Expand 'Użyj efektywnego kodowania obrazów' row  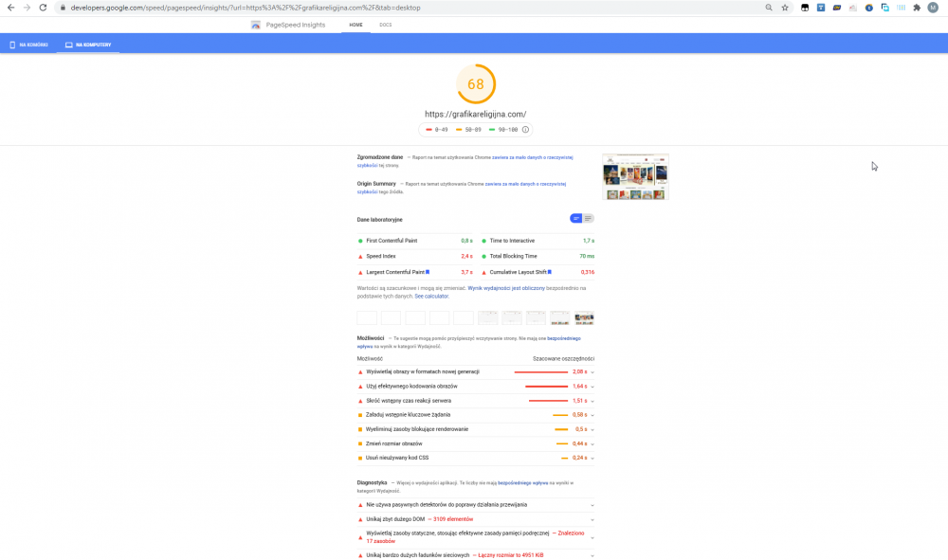point(476,386)
